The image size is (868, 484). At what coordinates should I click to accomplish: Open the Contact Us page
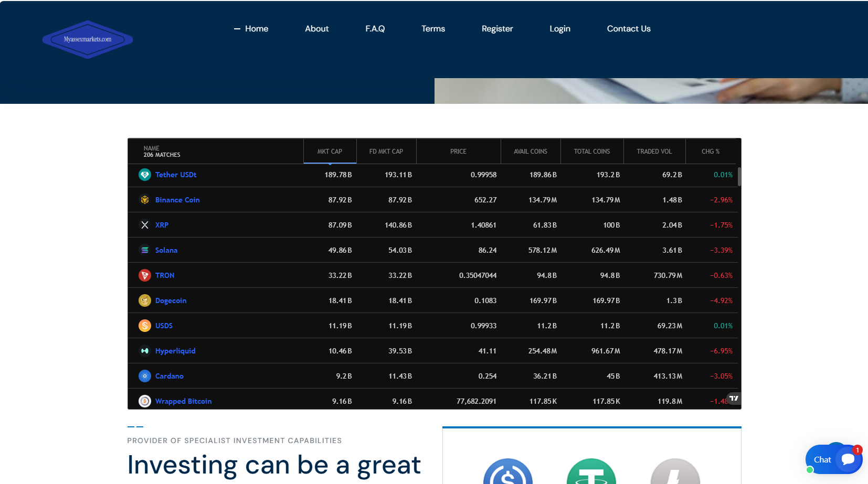(x=629, y=29)
